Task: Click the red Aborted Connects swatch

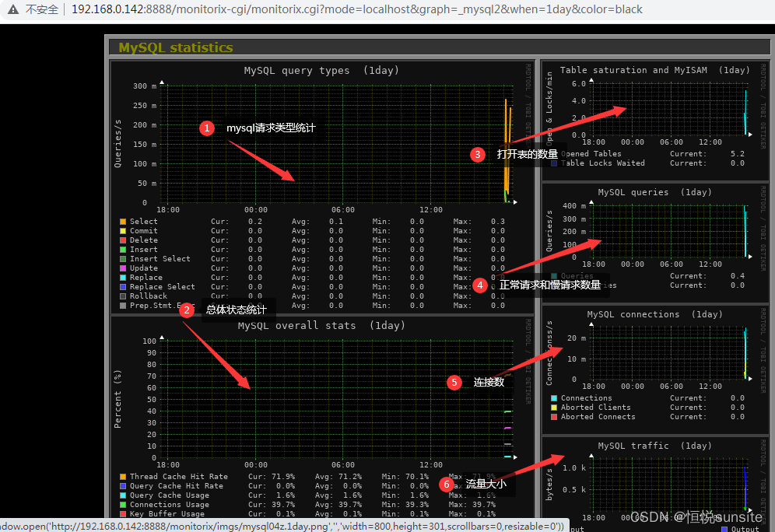Action: [553, 417]
